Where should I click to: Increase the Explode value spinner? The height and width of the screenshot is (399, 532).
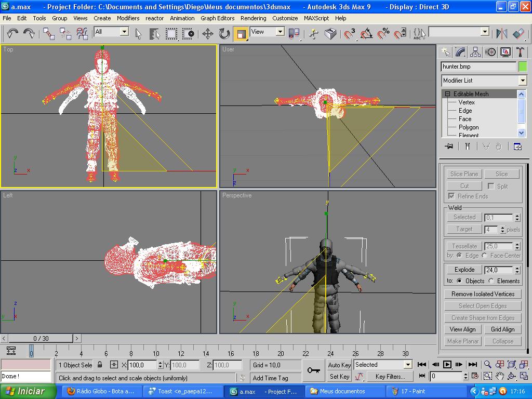(517, 268)
